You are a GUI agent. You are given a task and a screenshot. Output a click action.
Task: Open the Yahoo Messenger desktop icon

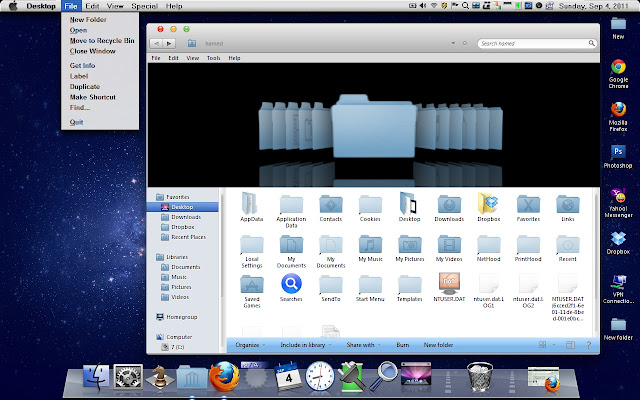(619, 193)
